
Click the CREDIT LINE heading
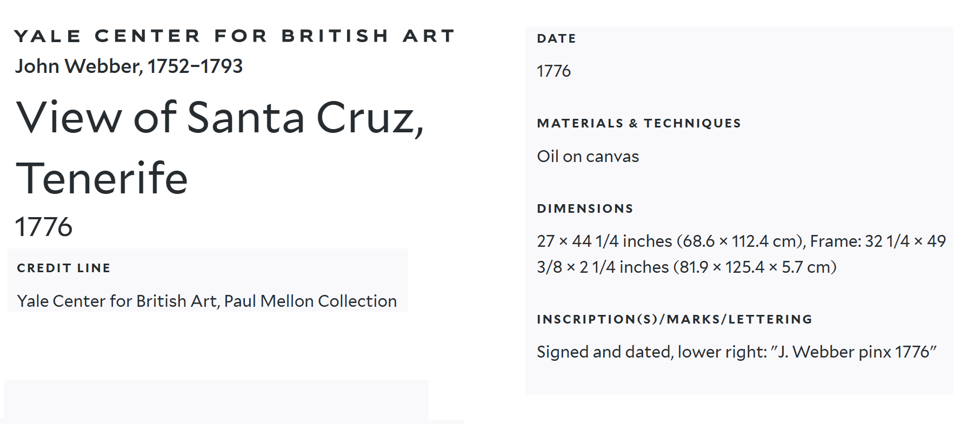64,268
